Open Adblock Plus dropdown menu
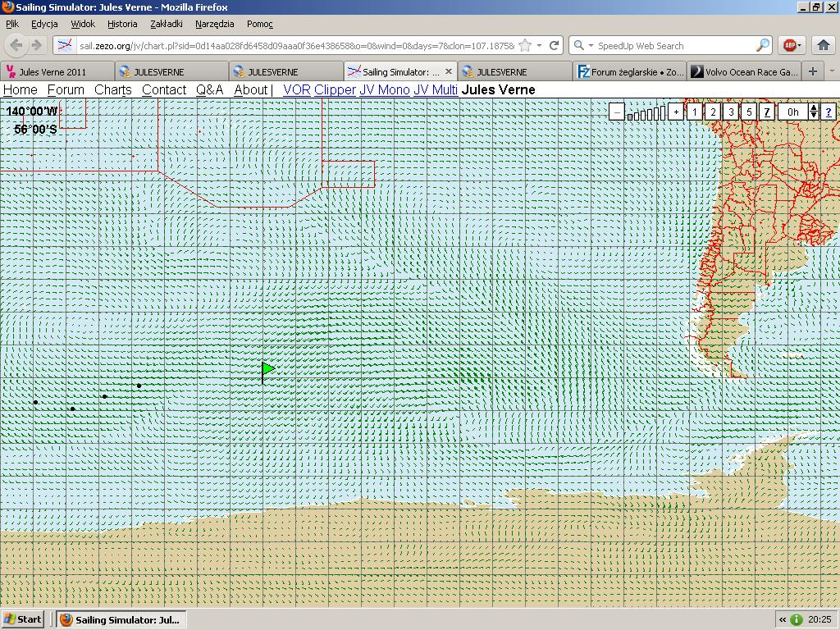Viewport: 840px width, 630px height. [799, 46]
